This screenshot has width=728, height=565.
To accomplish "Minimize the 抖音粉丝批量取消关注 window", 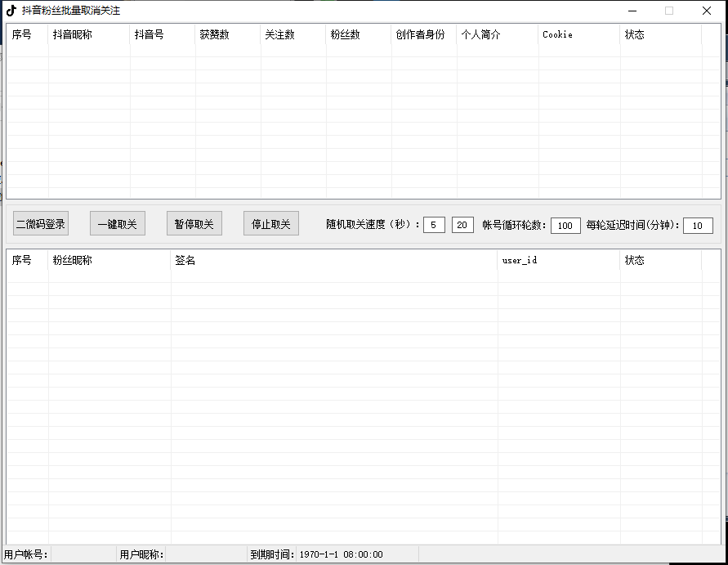I will tap(632, 11).
